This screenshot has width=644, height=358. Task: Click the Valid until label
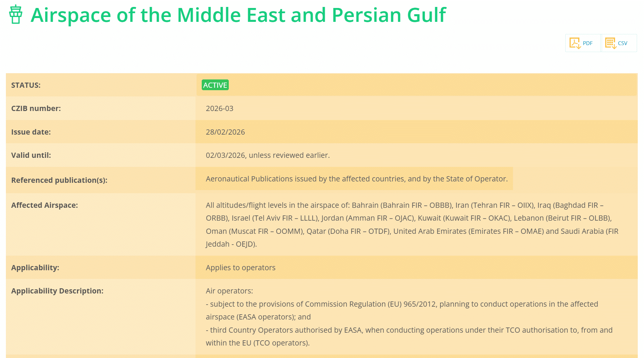31,155
